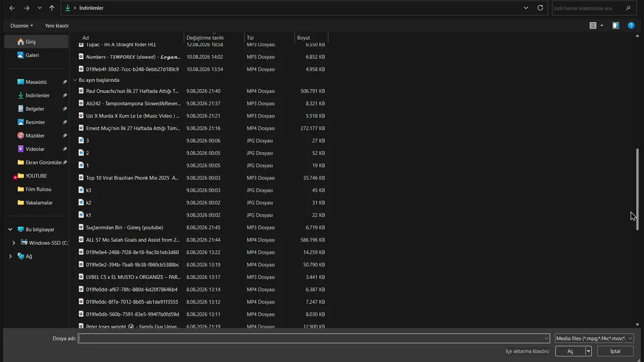Screen dimensions: 644x362
Task: Go back with the left arrow button
Action: [x=12, y=8]
